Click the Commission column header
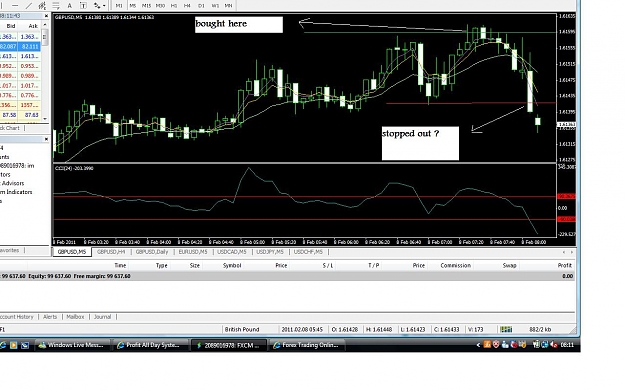 (x=456, y=265)
